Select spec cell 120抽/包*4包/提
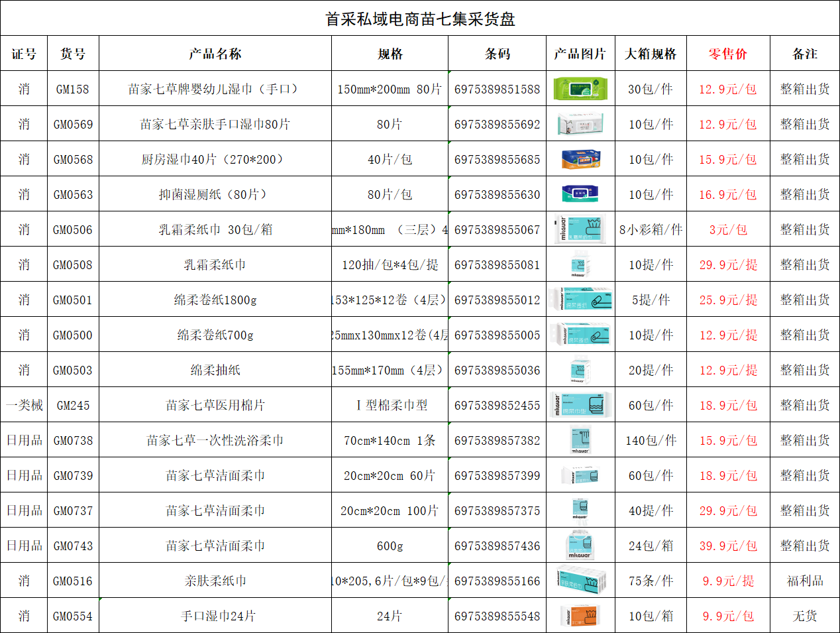 (390, 264)
